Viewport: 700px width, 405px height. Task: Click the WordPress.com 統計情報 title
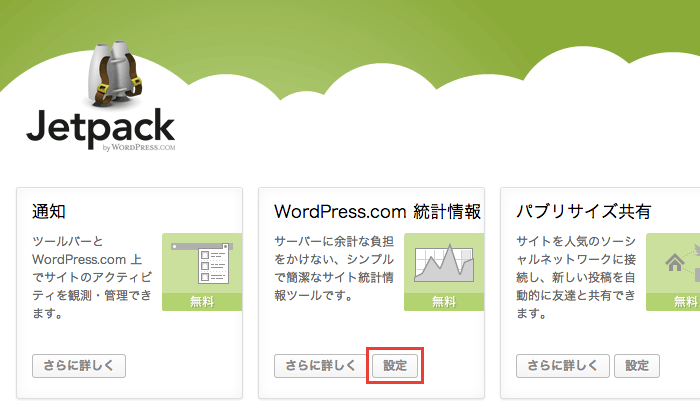pyautogui.click(x=377, y=212)
